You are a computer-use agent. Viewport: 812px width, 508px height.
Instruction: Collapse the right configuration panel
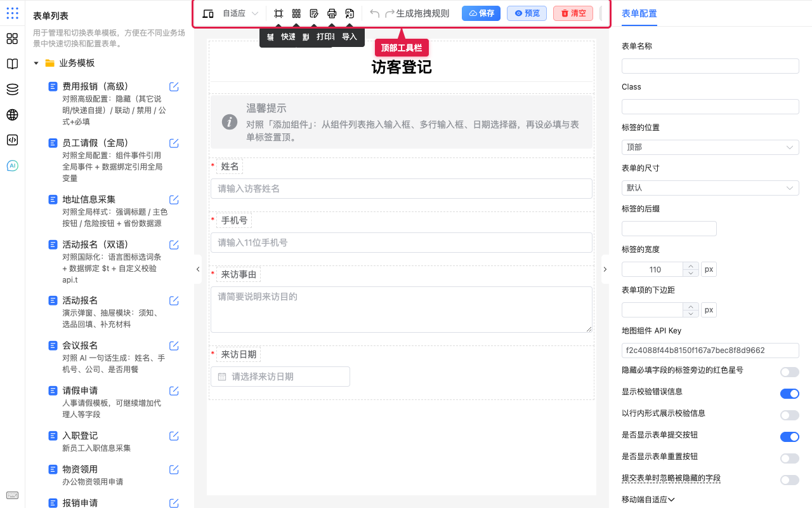(605, 269)
